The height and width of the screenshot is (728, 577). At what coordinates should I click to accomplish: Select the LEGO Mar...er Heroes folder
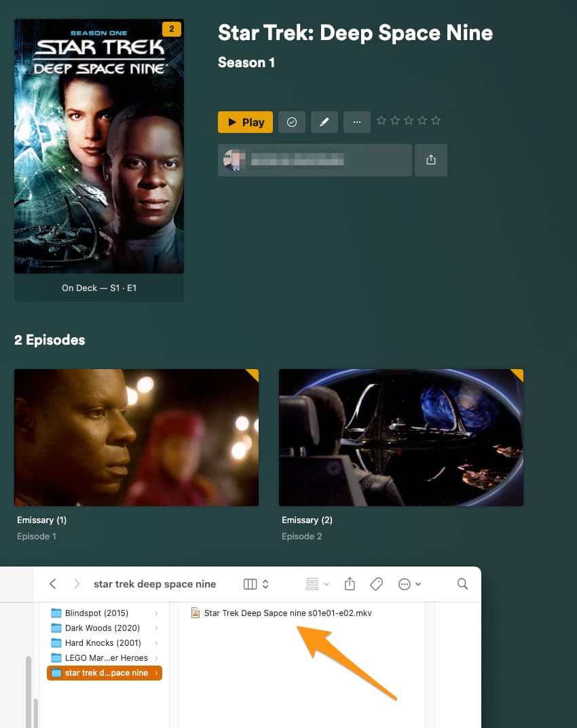click(105, 657)
